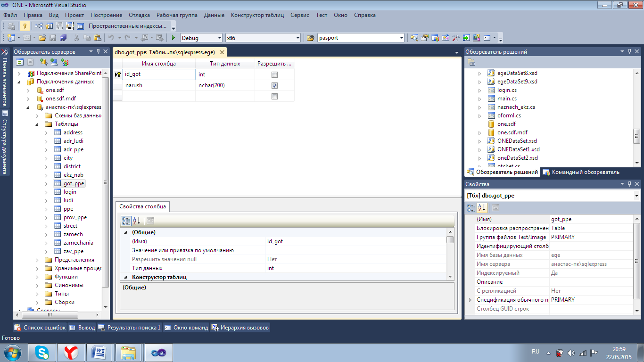Open the Relationships dialog from the toolbar
This screenshot has width=644, height=362.
(38, 26)
